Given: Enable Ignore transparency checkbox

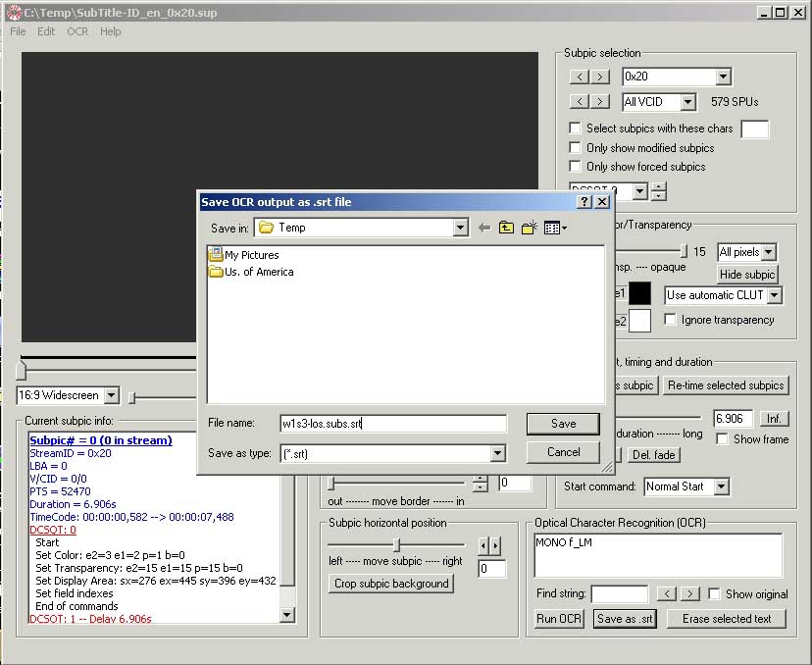Looking at the screenshot, I should pyautogui.click(x=670, y=319).
